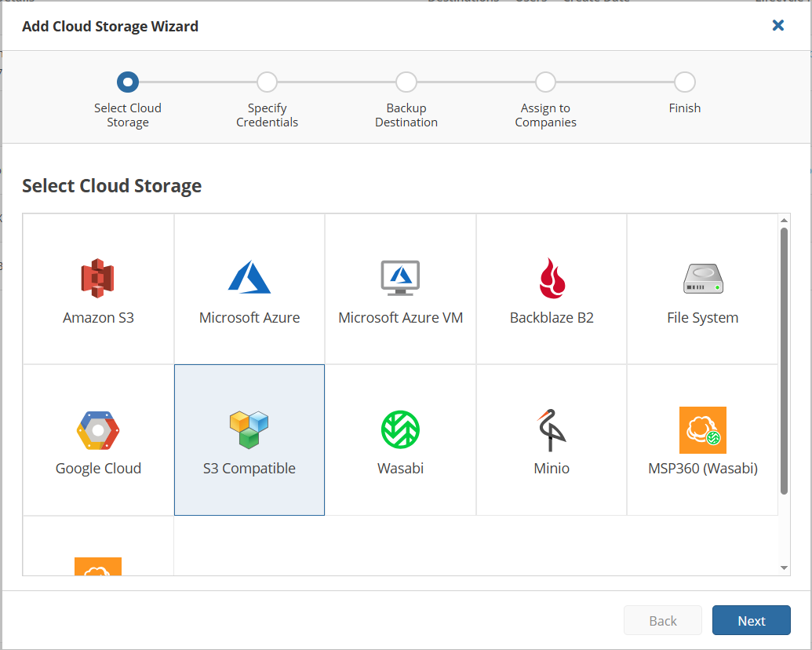Choose the File System drive icon
Viewport: 812px width, 650px height.
(703, 279)
